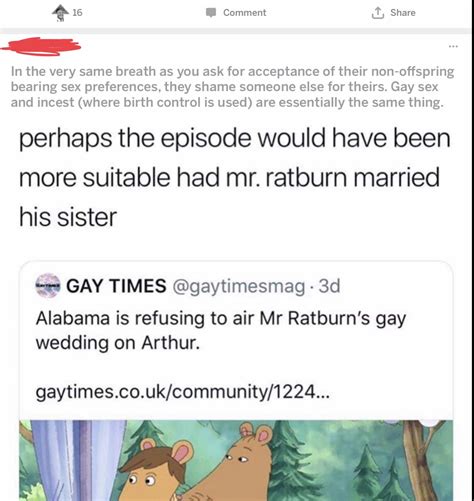Open the redacted commenter's username
This screenshot has height=501, width=474.
coord(41,47)
